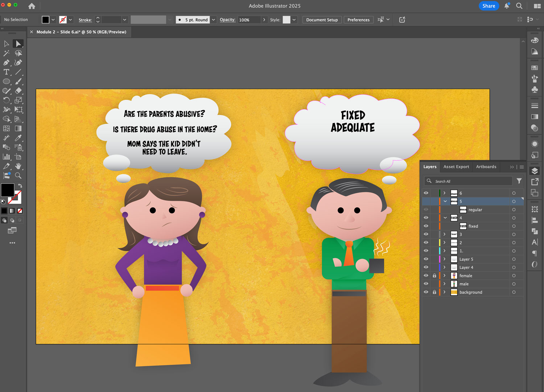Select the Hand tool
The height and width of the screenshot is (392, 544).
click(x=18, y=166)
